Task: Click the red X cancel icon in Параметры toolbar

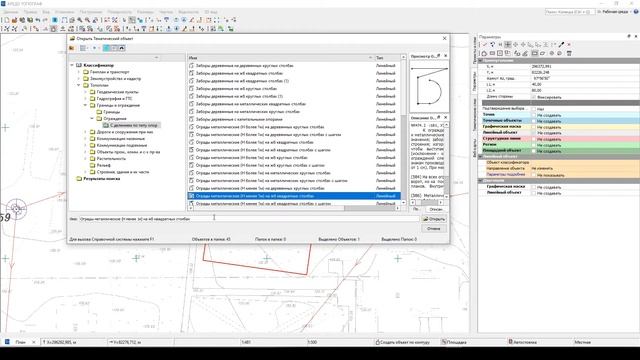Action: 569,44
